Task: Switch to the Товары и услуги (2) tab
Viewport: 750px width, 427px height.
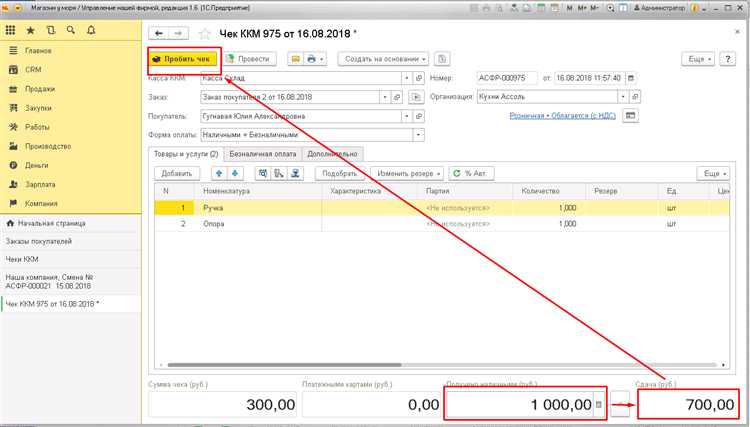Action: pos(186,154)
